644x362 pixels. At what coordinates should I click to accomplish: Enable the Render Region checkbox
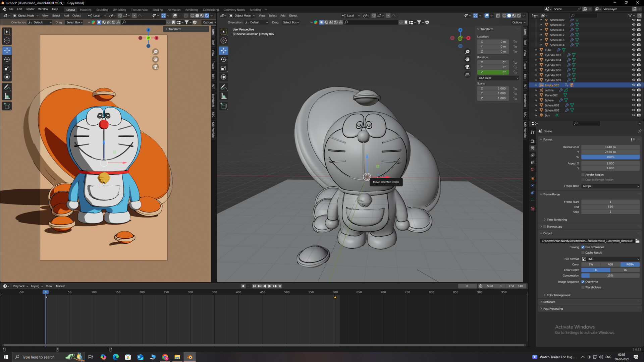click(x=583, y=175)
